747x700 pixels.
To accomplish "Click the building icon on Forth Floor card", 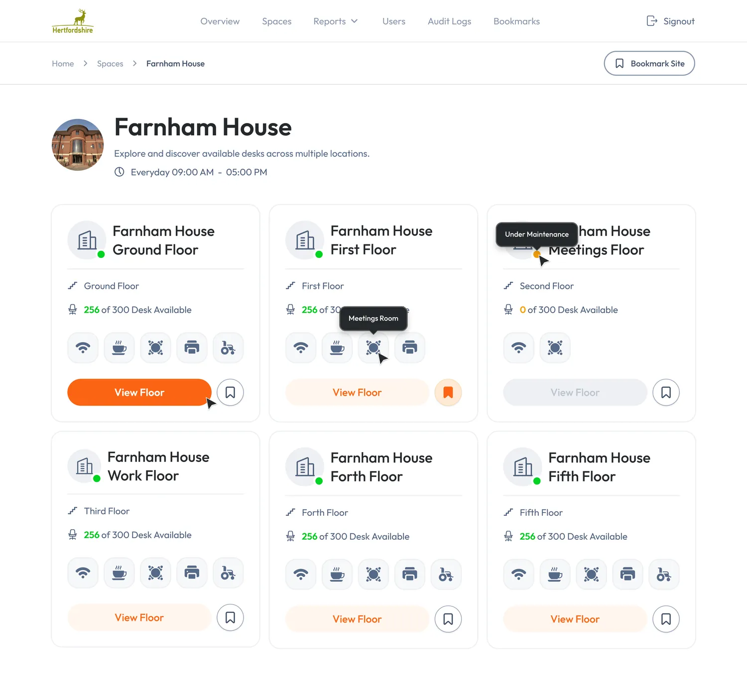I will (305, 467).
